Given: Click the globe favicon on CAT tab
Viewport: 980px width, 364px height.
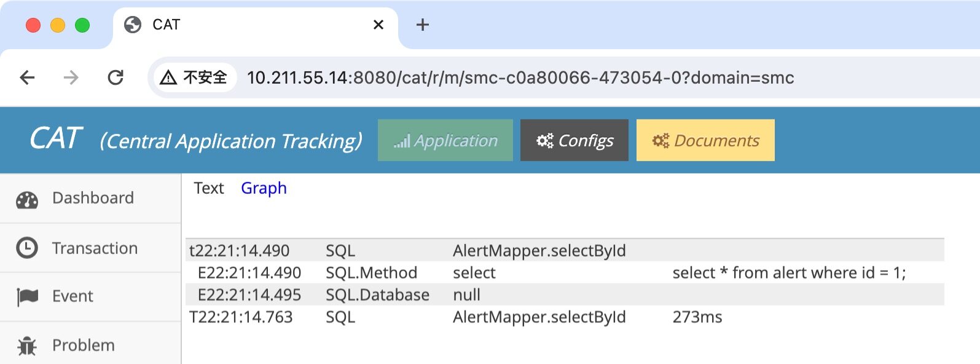Looking at the screenshot, I should tap(133, 25).
